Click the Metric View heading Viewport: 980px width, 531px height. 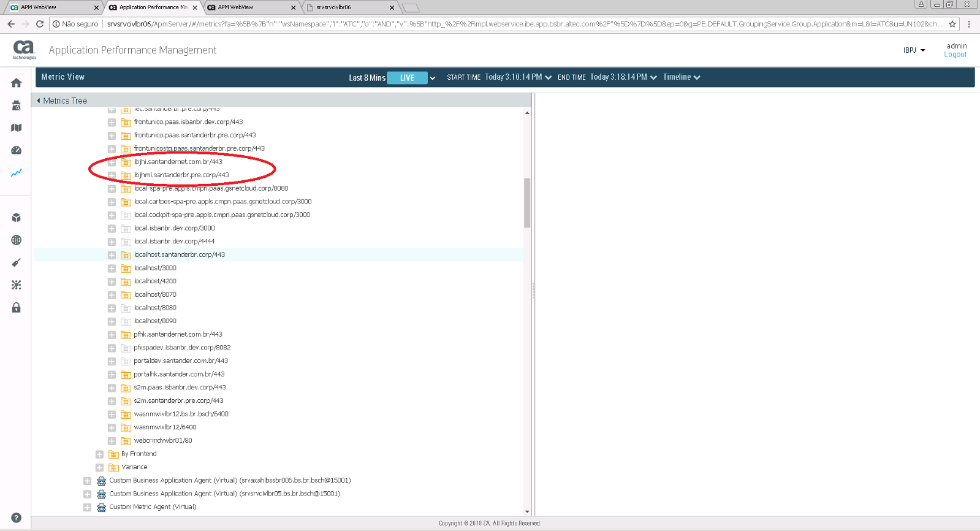pyautogui.click(x=63, y=77)
